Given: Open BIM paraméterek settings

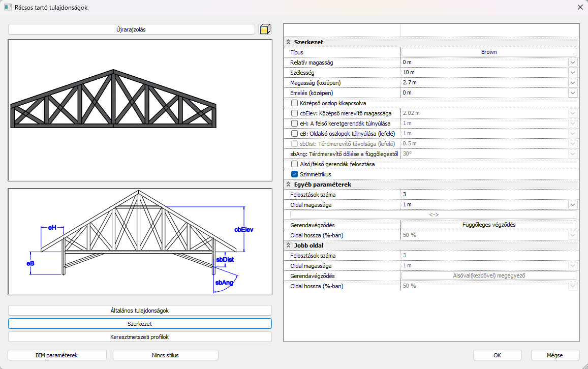Looking at the screenshot, I should click(57, 355).
